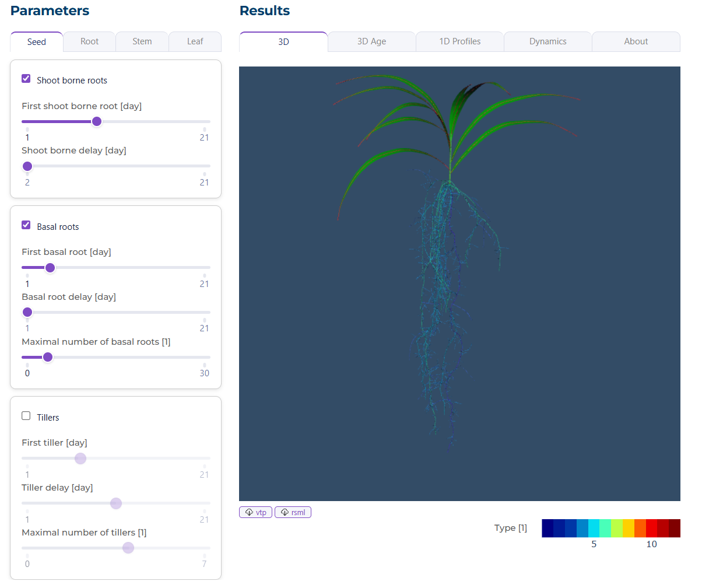This screenshot has height=588, width=716.
Task: Open the About tab
Action: point(636,41)
